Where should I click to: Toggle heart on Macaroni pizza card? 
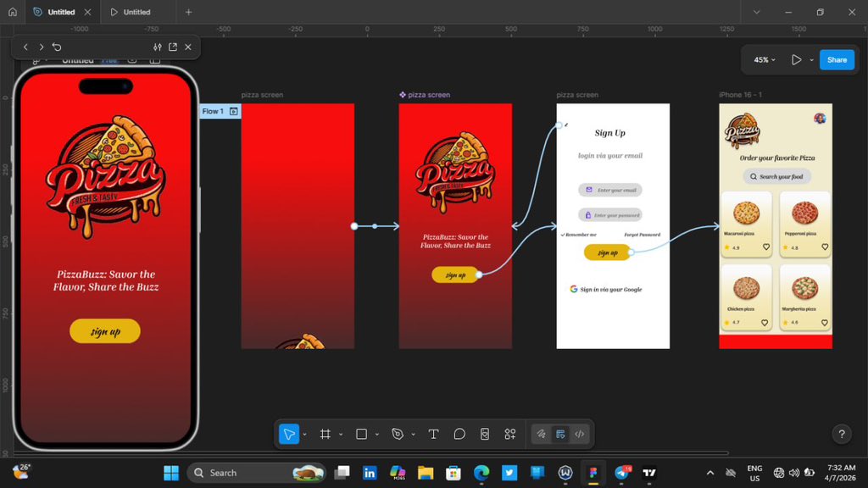point(766,247)
